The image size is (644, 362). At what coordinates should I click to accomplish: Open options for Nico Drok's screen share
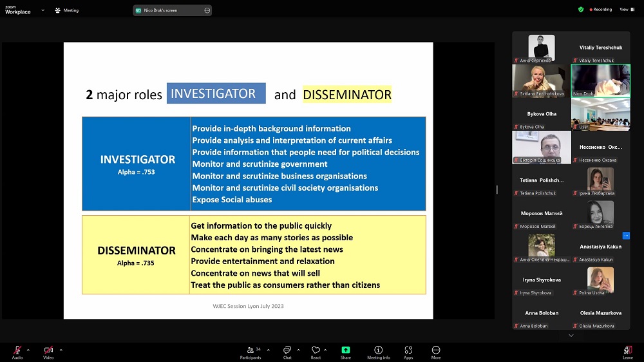pos(207,10)
